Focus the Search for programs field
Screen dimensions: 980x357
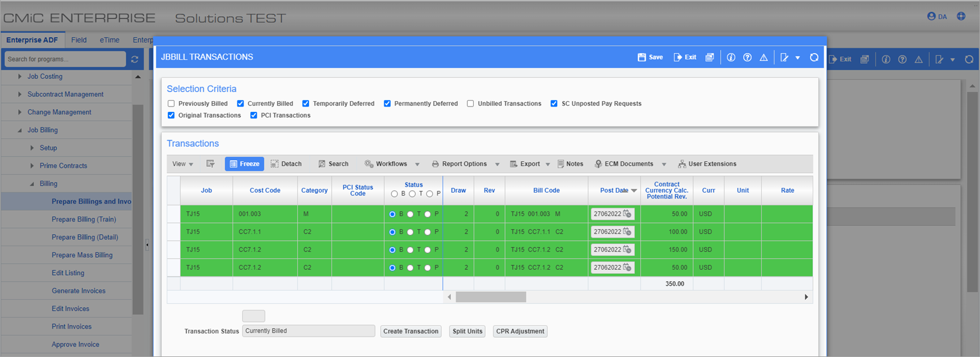point(65,59)
